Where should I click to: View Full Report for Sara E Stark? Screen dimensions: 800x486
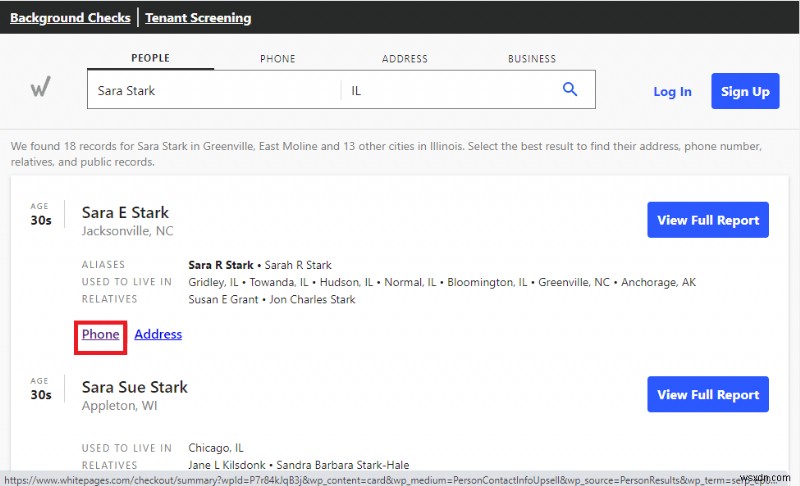click(x=708, y=220)
